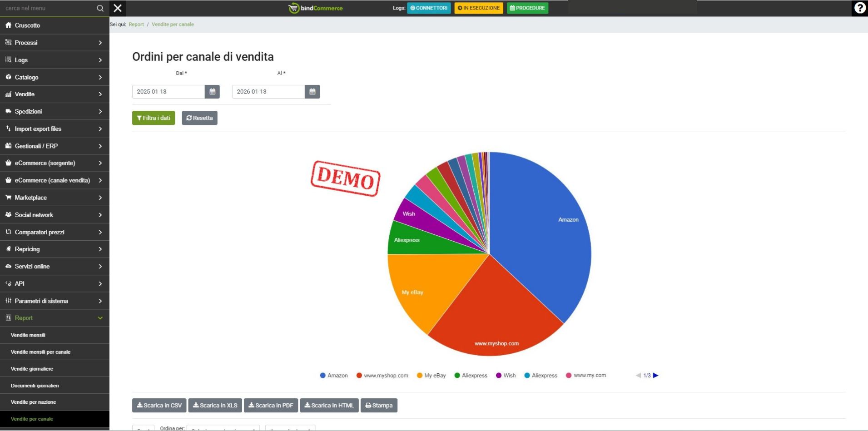The width and height of the screenshot is (868, 431).
Task: Download report with Scarica in PDF
Action: (x=271, y=406)
